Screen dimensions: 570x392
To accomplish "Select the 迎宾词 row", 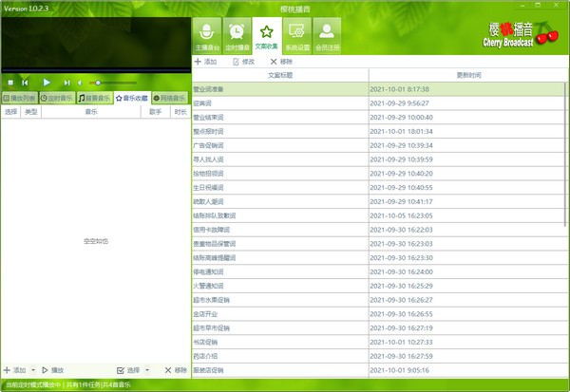I will 379,103.
